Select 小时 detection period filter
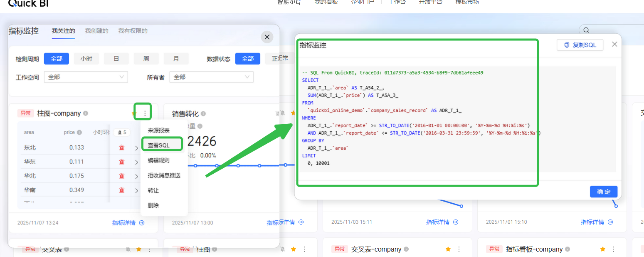The width and height of the screenshot is (644, 257). [86, 59]
